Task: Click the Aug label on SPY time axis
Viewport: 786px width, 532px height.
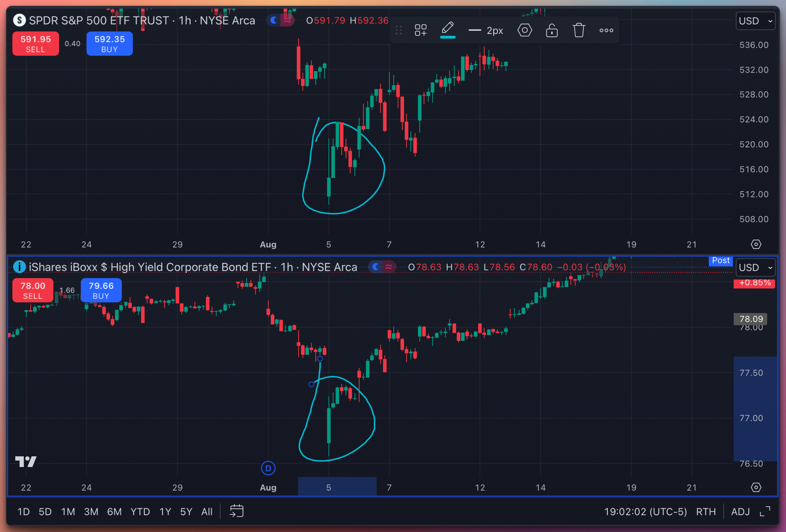Action: click(268, 244)
